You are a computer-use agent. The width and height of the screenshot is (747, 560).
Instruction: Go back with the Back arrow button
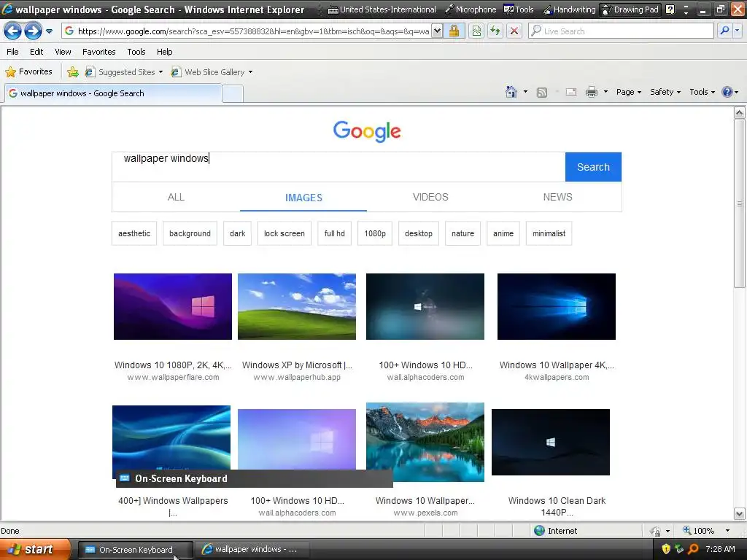[13, 31]
